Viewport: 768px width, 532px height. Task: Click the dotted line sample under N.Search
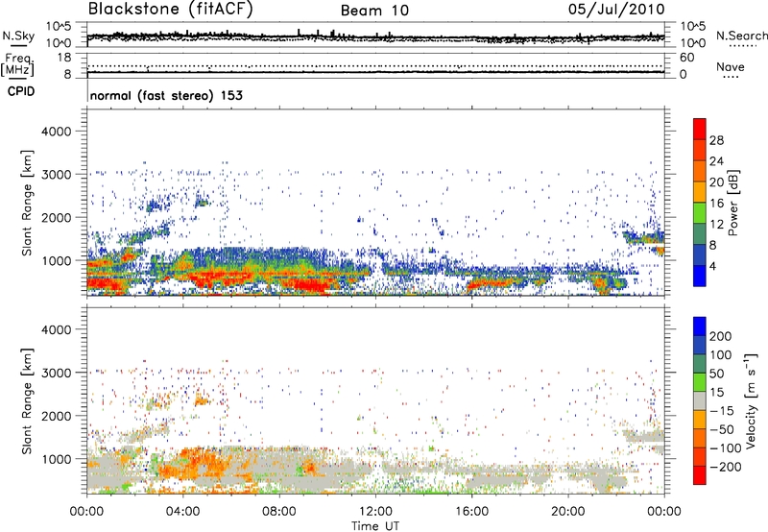pos(743,46)
